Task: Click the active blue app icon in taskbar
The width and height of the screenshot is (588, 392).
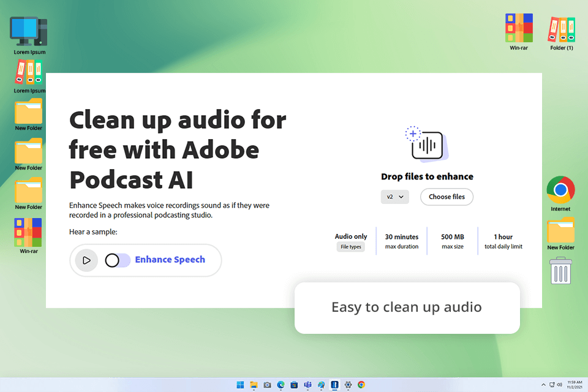Action: (x=334, y=385)
